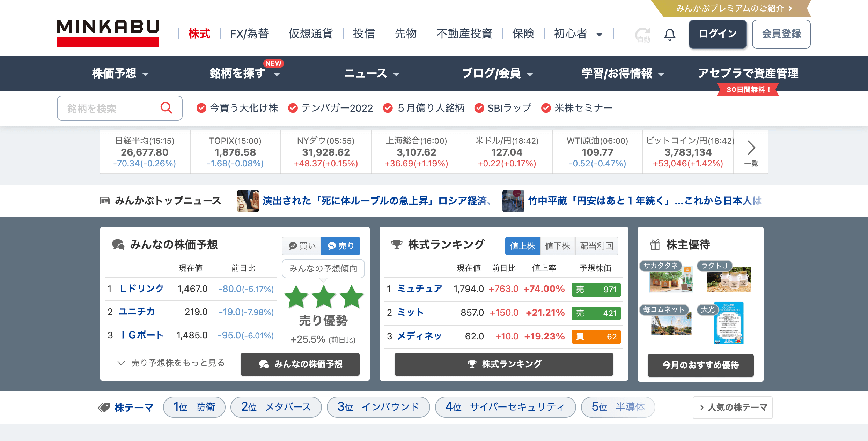Click the notification bell icon
The width and height of the screenshot is (868, 441).
(669, 35)
